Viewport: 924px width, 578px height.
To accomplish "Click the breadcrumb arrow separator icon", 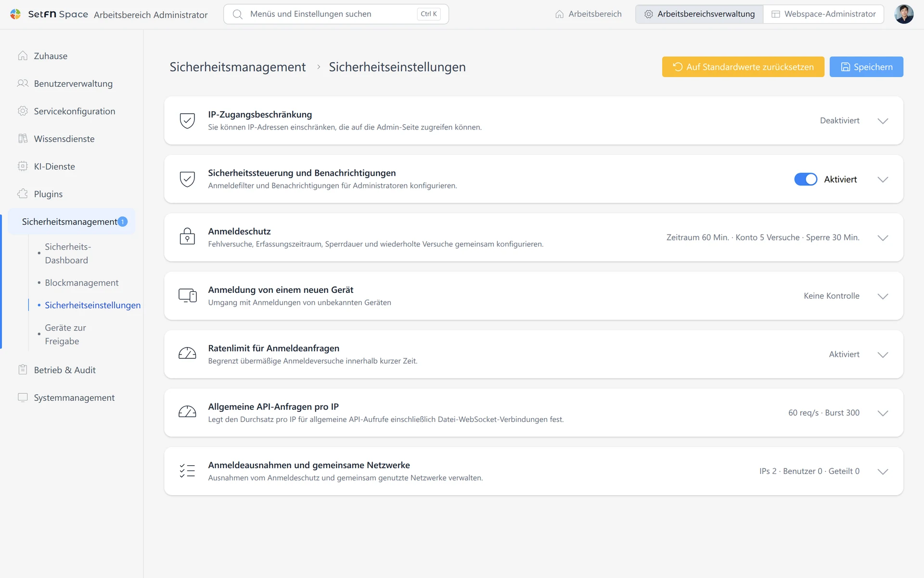I will [x=318, y=67].
